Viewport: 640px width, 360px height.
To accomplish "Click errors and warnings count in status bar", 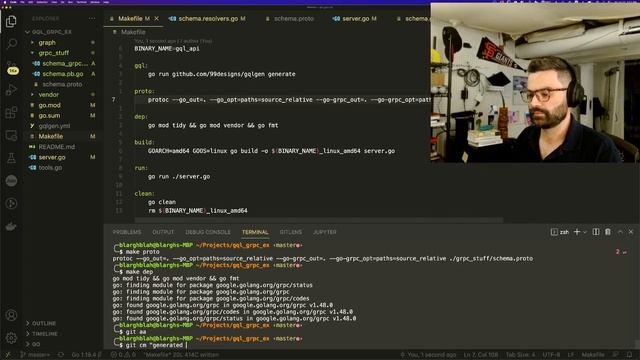I will tap(123, 355).
